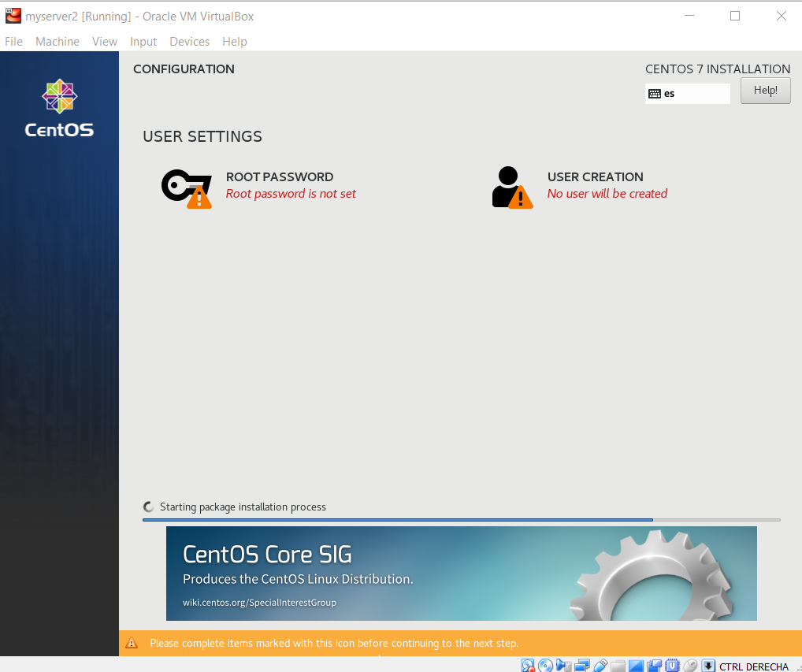Click the network adapters status icon

582,666
